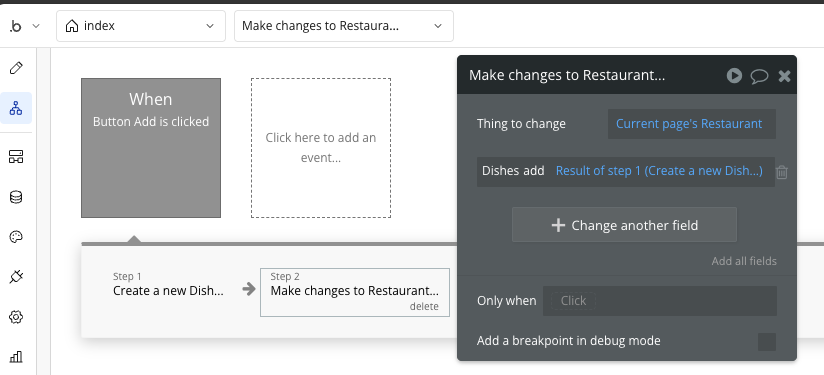
Task: Select the Workflow tab icon
Action: click(16, 108)
